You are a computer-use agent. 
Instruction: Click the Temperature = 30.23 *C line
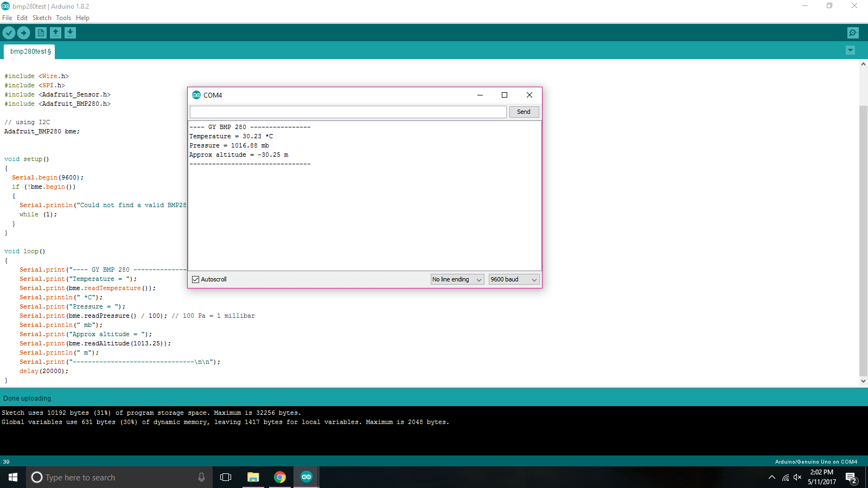(x=231, y=137)
